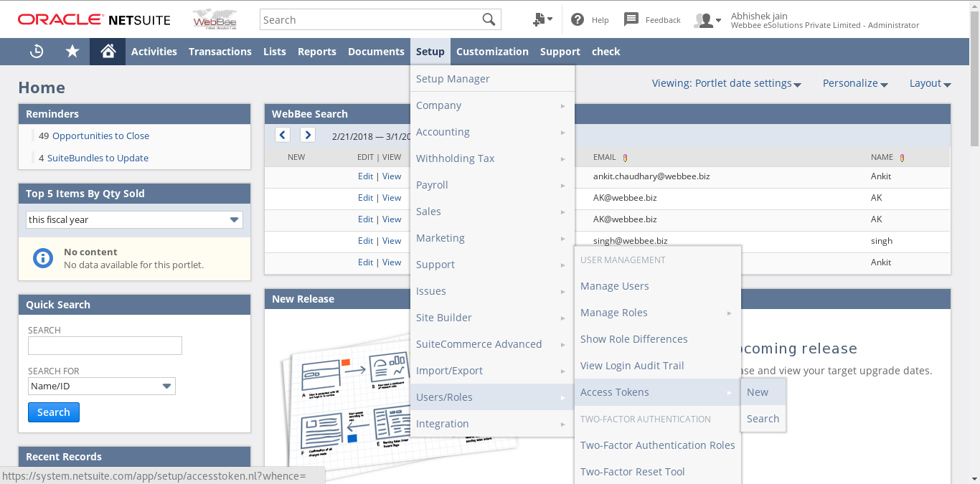This screenshot has height=484, width=980.
Task: Open the Create New icon menu
Action: click(x=542, y=19)
